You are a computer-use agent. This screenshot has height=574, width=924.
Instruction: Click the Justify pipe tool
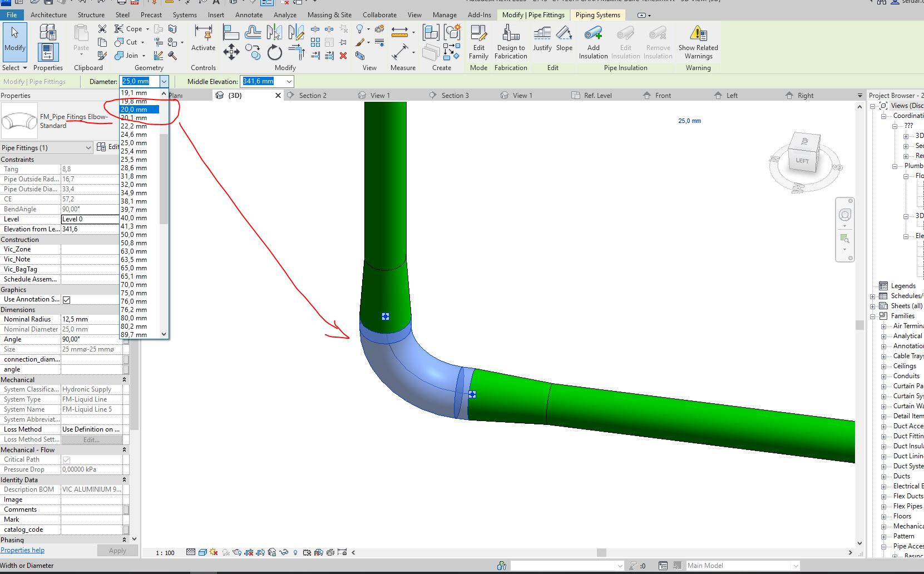pyautogui.click(x=542, y=39)
